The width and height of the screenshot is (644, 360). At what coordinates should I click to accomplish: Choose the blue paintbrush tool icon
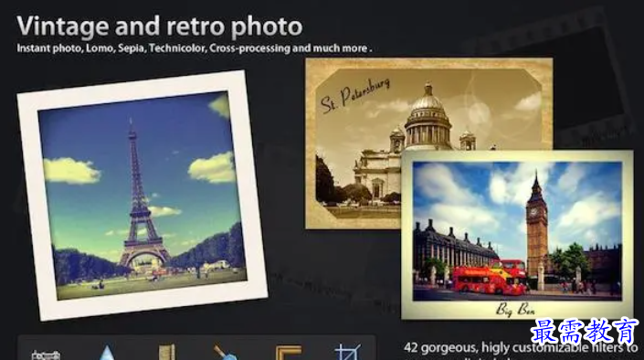point(225,353)
